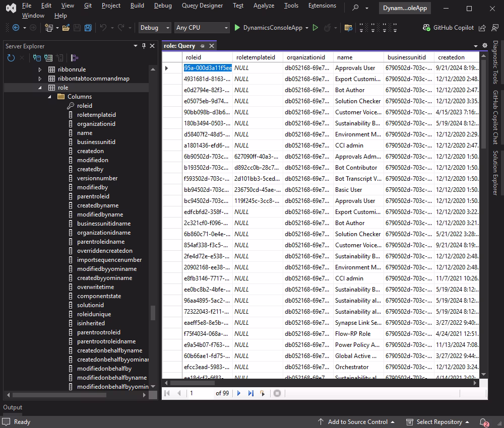Image resolution: width=504 pixels, height=428 pixels.
Task: Open the Any CPU platform dropdown
Action: 202,28
